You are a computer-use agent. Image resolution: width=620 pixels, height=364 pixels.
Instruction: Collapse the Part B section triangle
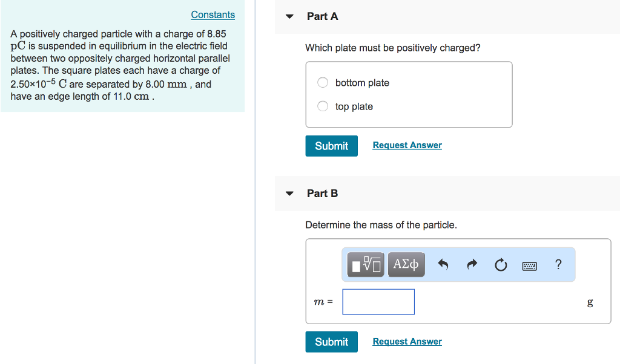[x=289, y=193]
